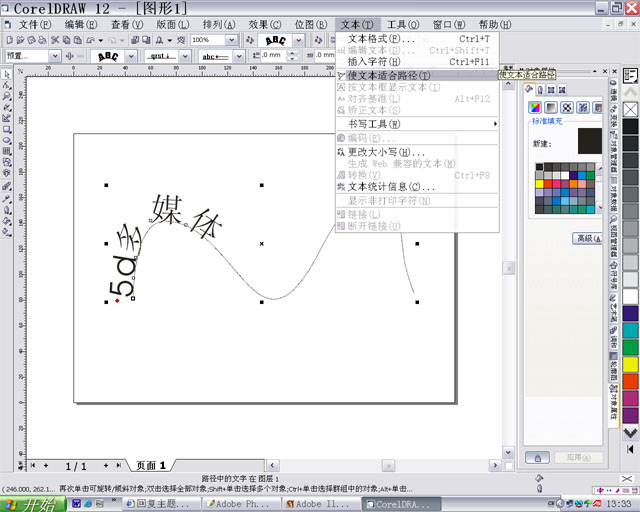
Task: Open the 编辑(E) menu
Action: (81, 25)
